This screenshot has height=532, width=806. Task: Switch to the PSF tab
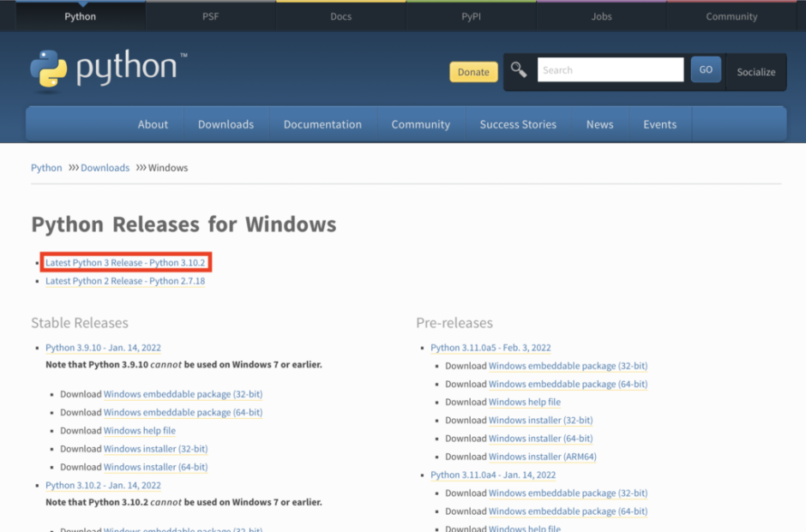(x=210, y=15)
